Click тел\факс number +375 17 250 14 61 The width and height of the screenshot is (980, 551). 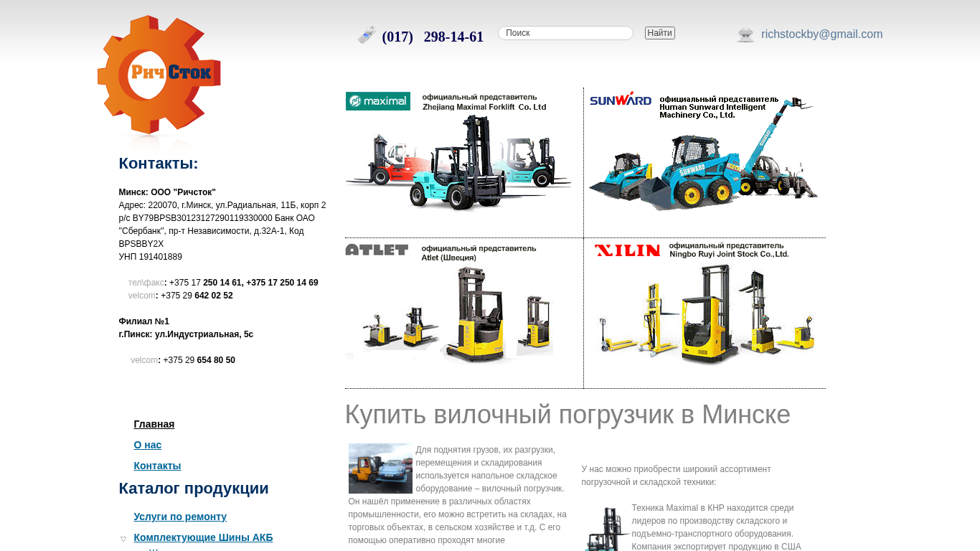pyautogui.click(x=206, y=283)
